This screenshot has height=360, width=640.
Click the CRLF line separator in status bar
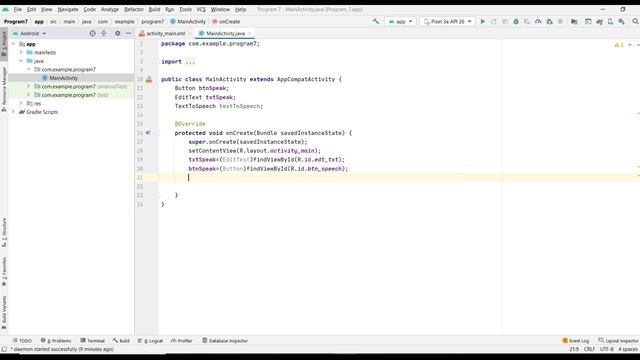[589, 349]
